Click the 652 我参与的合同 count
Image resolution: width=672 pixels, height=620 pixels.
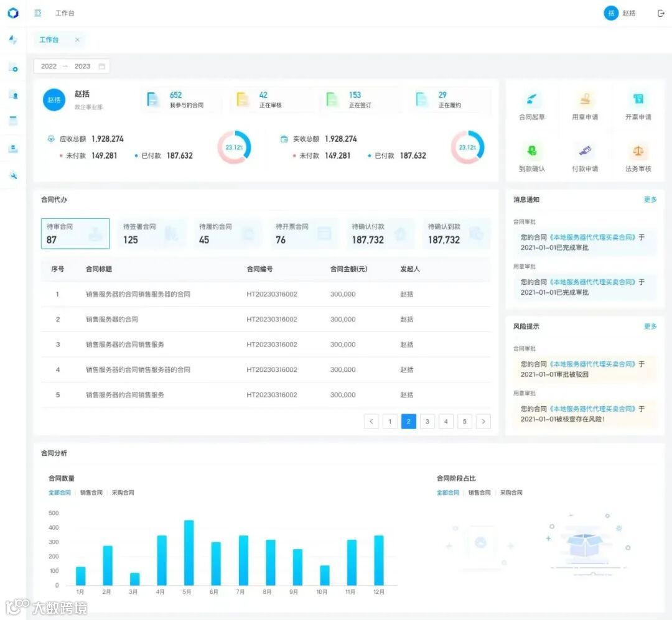tap(175, 95)
